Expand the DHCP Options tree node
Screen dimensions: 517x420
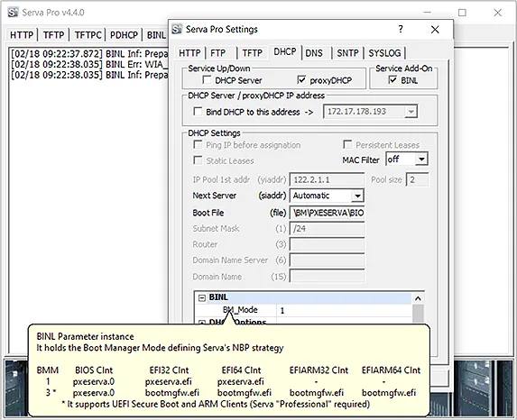[201, 323]
